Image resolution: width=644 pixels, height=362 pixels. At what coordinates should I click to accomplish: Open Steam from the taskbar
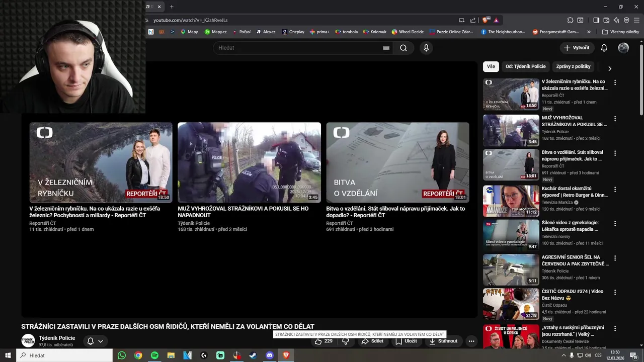[253, 355]
